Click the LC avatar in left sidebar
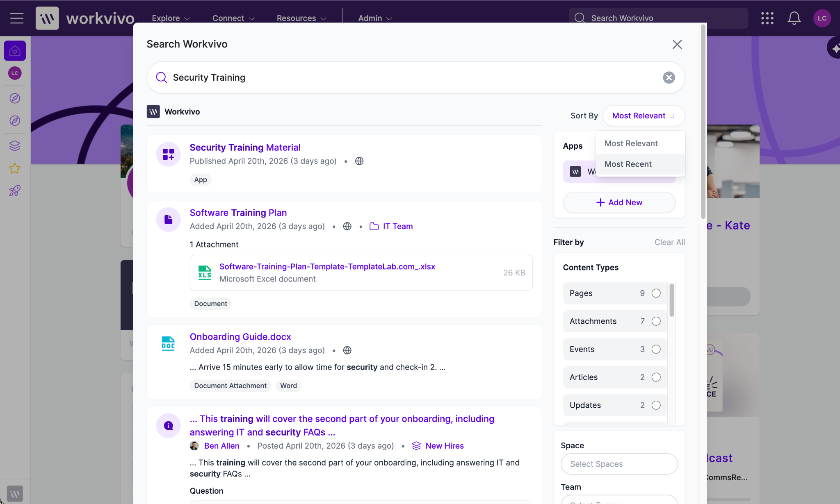 (x=15, y=73)
